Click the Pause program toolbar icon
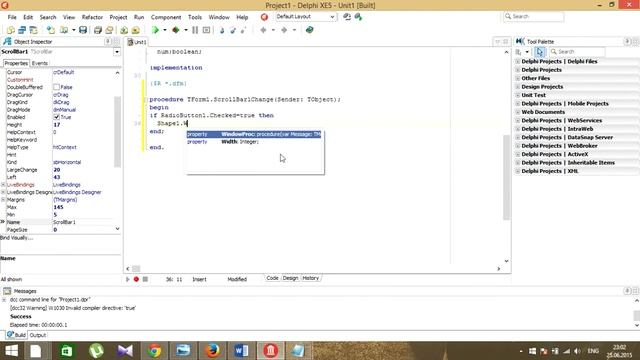Image resolution: width=640 pixels, height=360 pixels. click(195, 30)
